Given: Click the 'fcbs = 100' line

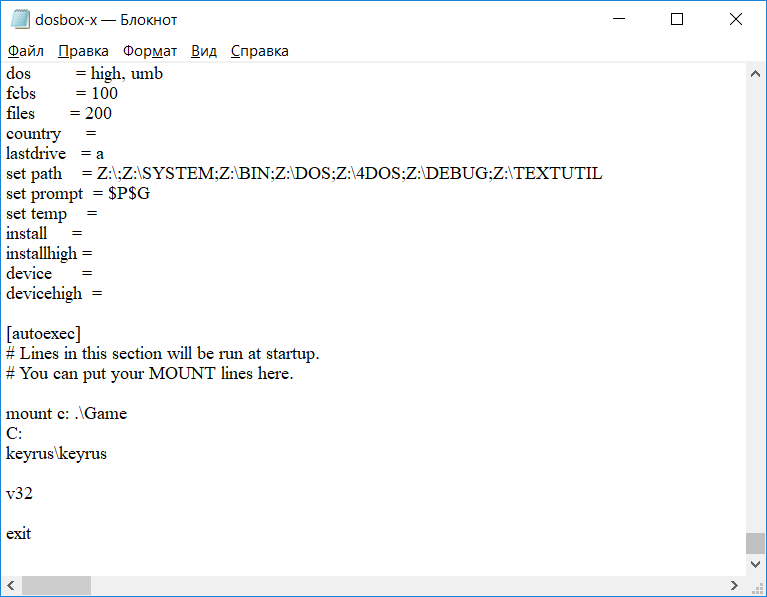Looking at the screenshot, I should 62,93.
